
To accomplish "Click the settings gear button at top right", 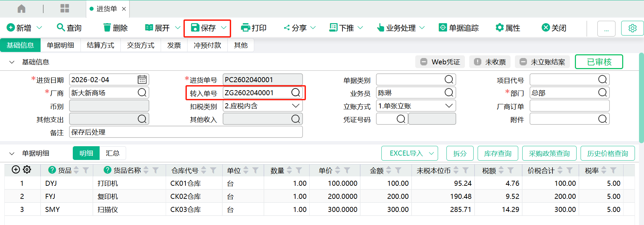I will [x=632, y=28].
